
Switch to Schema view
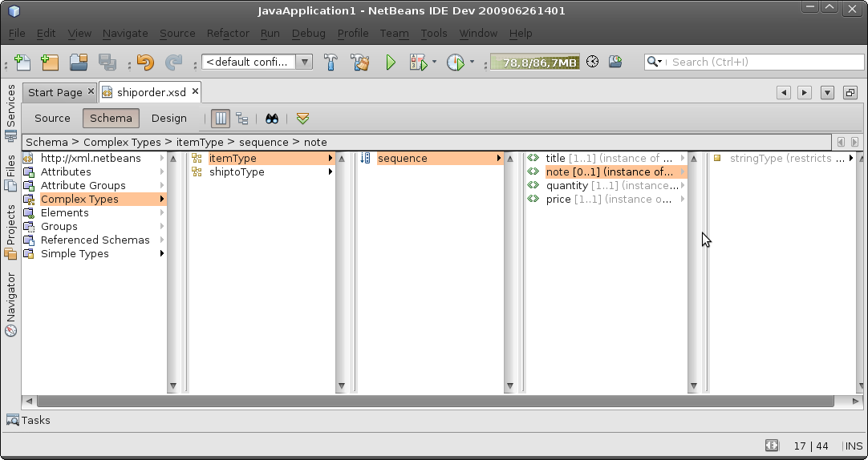point(111,119)
